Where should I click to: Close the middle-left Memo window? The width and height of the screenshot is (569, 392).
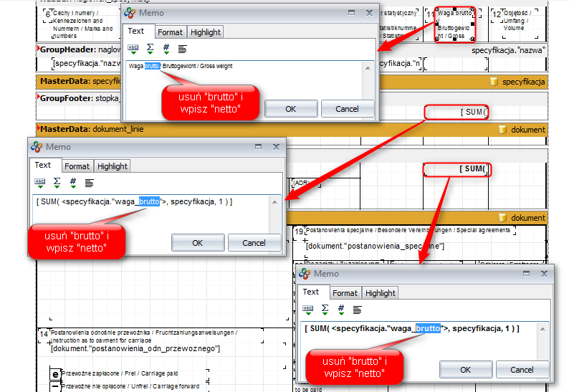[x=276, y=147]
